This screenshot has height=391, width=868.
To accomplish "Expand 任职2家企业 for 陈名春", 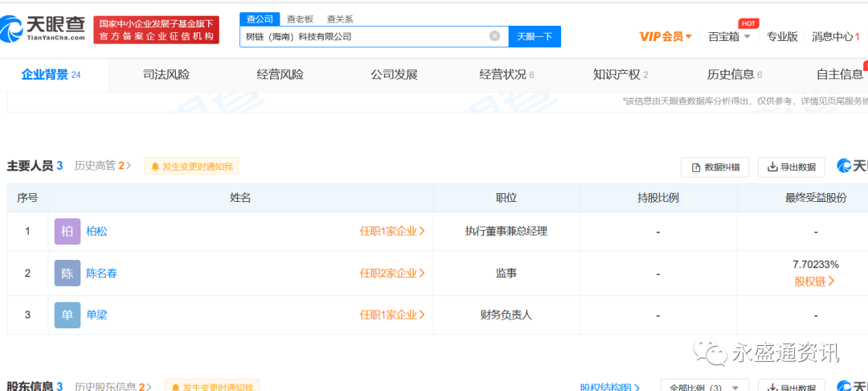I will click(392, 273).
